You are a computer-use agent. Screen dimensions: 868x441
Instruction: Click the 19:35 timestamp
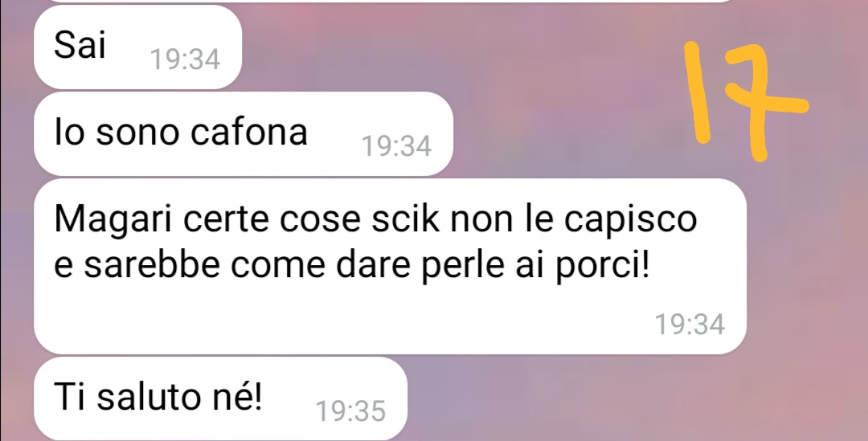pos(350,411)
